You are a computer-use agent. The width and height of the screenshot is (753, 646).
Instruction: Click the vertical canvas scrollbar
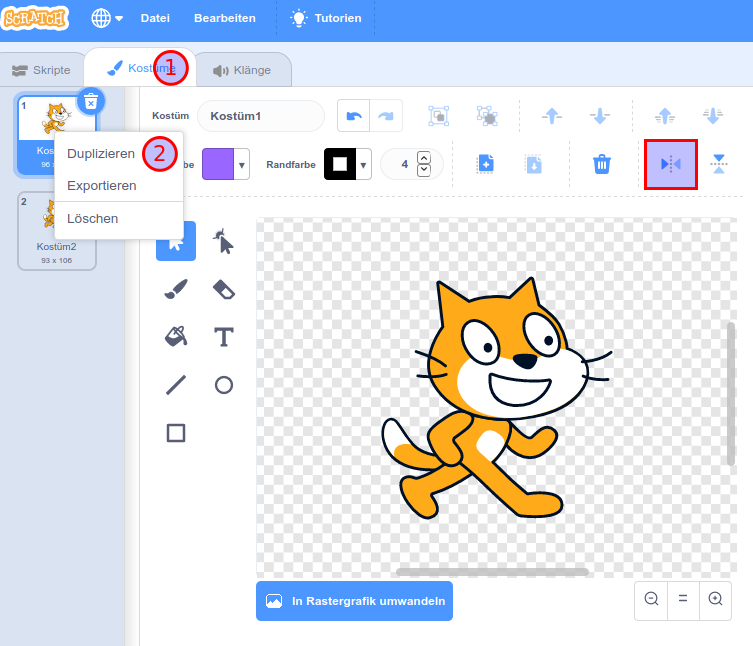(x=731, y=394)
